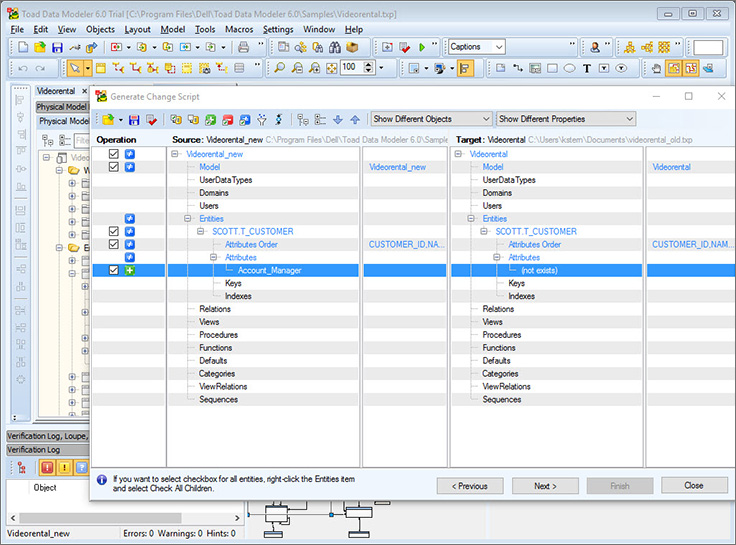Image resolution: width=736 pixels, height=545 pixels.
Task: Select the T text label tool
Action: tap(587, 69)
